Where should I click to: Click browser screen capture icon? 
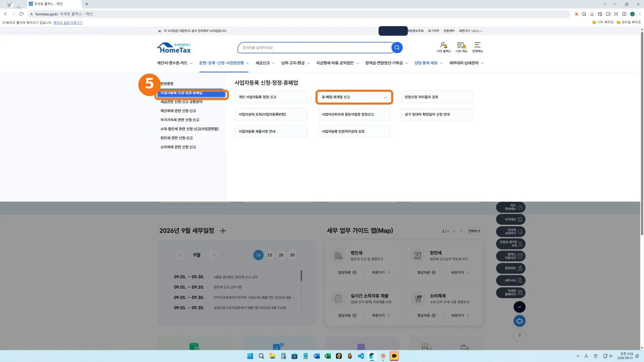click(x=616, y=14)
